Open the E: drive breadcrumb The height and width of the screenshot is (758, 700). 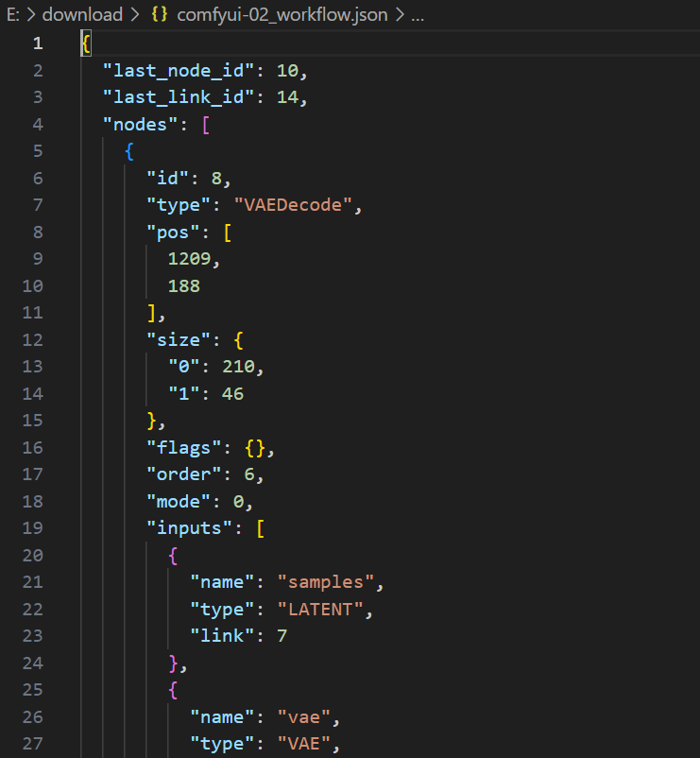click(x=12, y=14)
